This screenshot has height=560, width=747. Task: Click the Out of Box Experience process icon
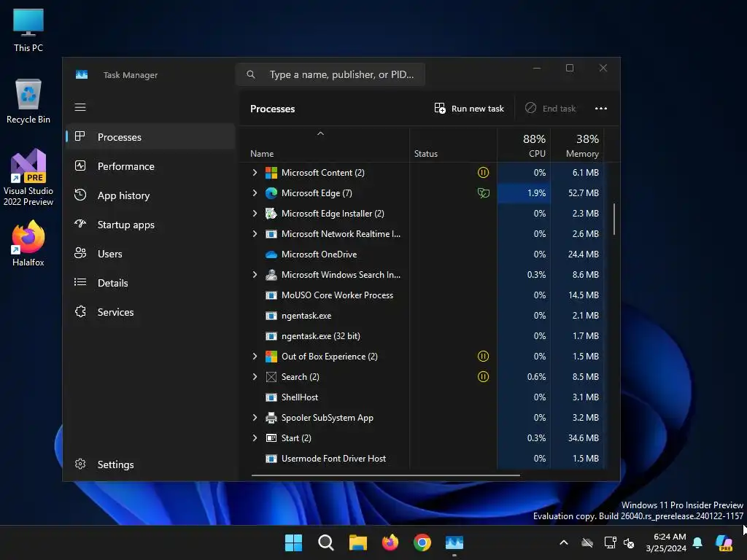tap(271, 356)
